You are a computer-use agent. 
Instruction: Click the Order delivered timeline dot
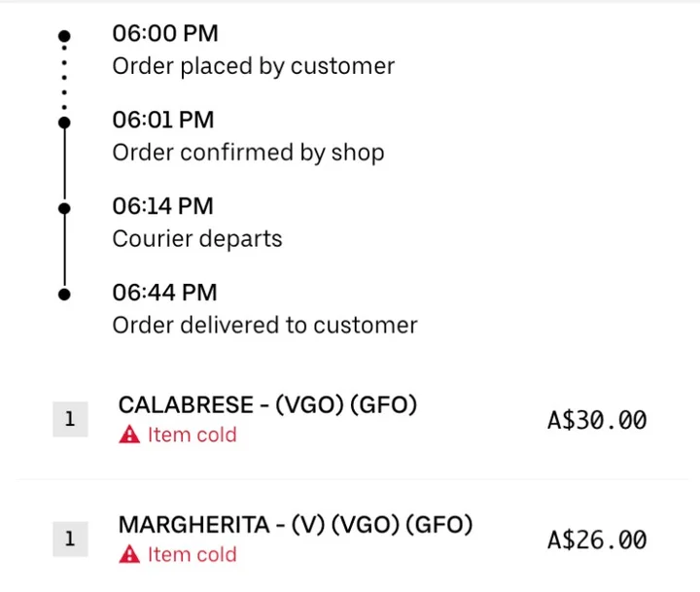(64, 294)
